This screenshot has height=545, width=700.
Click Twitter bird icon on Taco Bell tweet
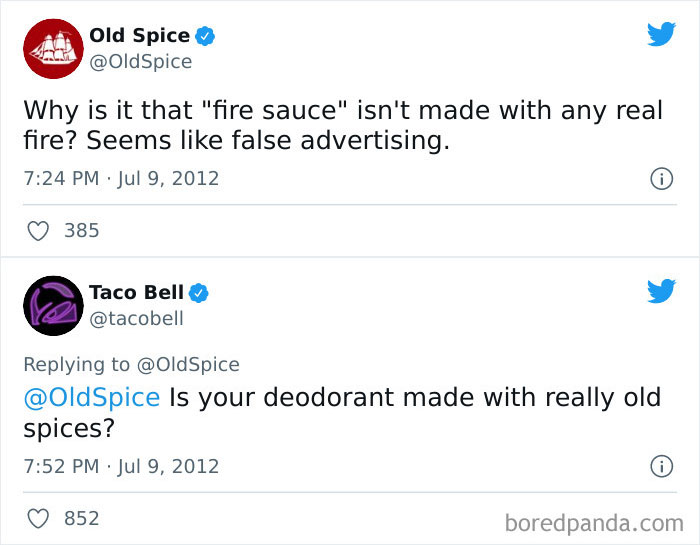coord(660,291)
